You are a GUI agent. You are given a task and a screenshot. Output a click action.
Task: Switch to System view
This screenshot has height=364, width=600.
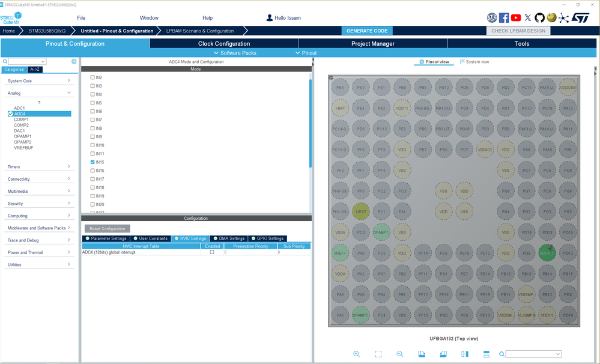[474, 62]
